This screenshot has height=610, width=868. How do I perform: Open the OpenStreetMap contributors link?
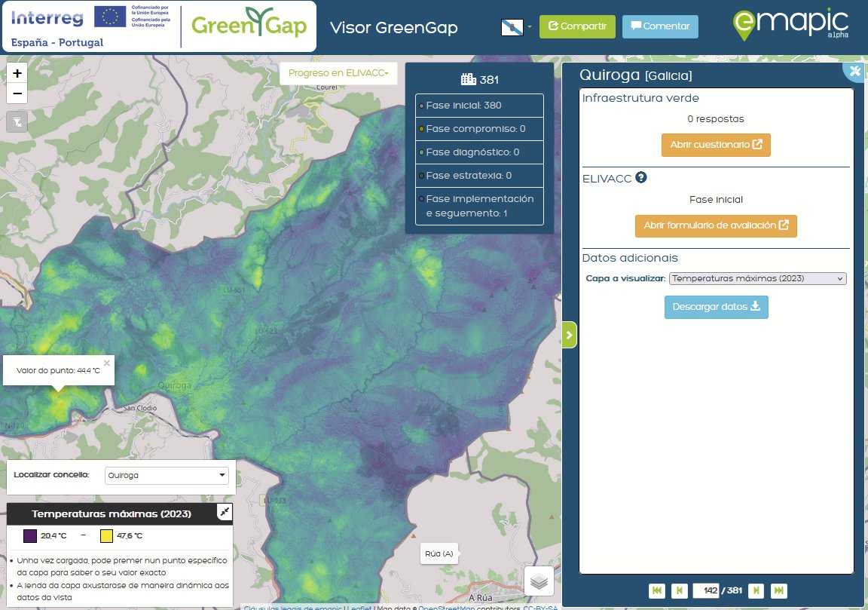[x=446, y=607]
